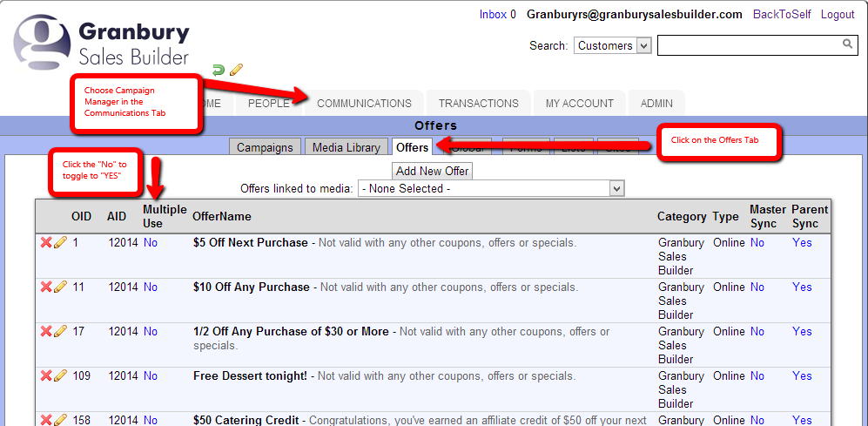Delete the $10 Off Any Purchase offer
The image size is (868, 426).
[x=46, y=287]
